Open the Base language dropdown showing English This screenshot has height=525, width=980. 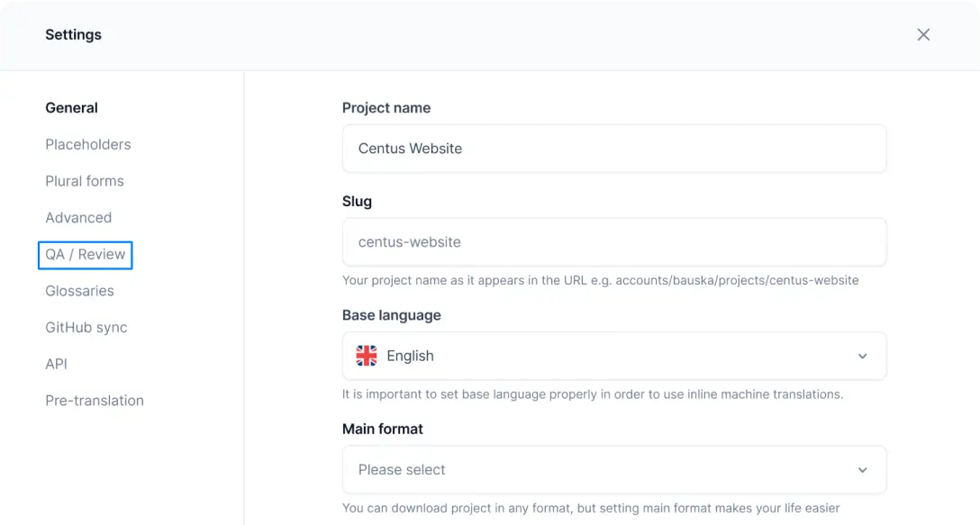(x=613, y=356)
